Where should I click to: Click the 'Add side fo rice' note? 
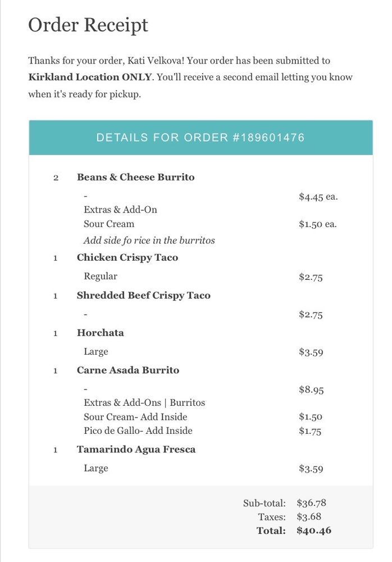(x=149, y=241)
